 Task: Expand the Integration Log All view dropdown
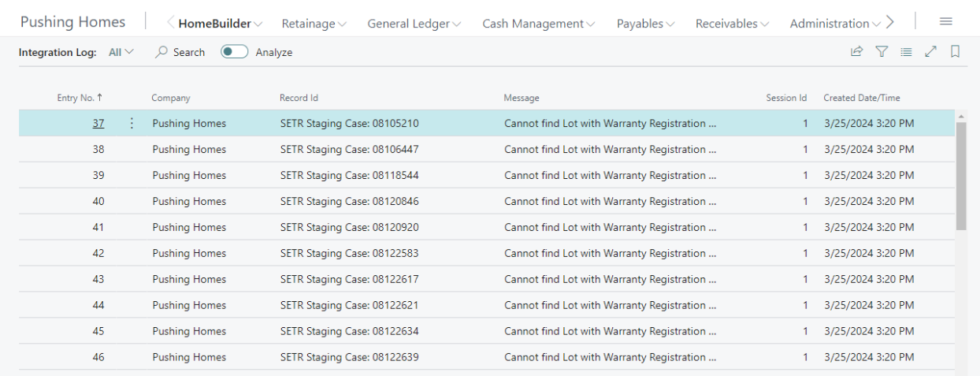[x=121, y=52]
